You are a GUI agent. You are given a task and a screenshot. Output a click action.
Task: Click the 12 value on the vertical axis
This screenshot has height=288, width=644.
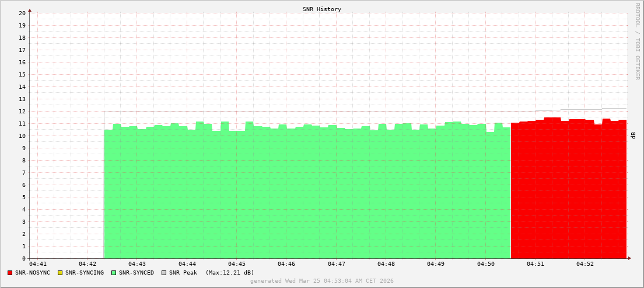click(x=22, y=111)
